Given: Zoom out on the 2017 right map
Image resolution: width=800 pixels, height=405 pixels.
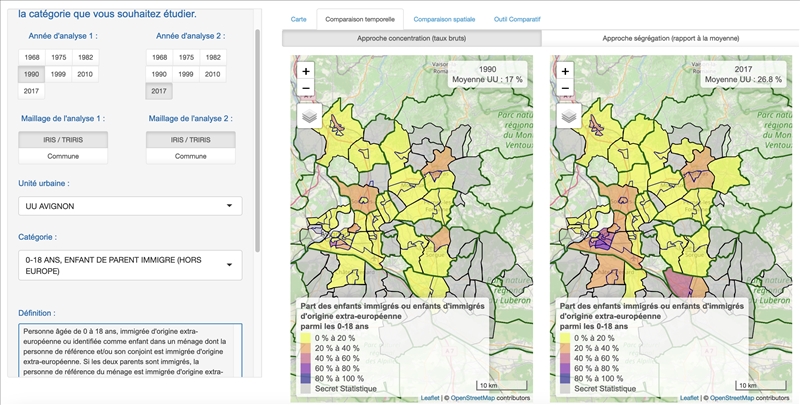Looking at the screenshot, I should coord(567,89).
